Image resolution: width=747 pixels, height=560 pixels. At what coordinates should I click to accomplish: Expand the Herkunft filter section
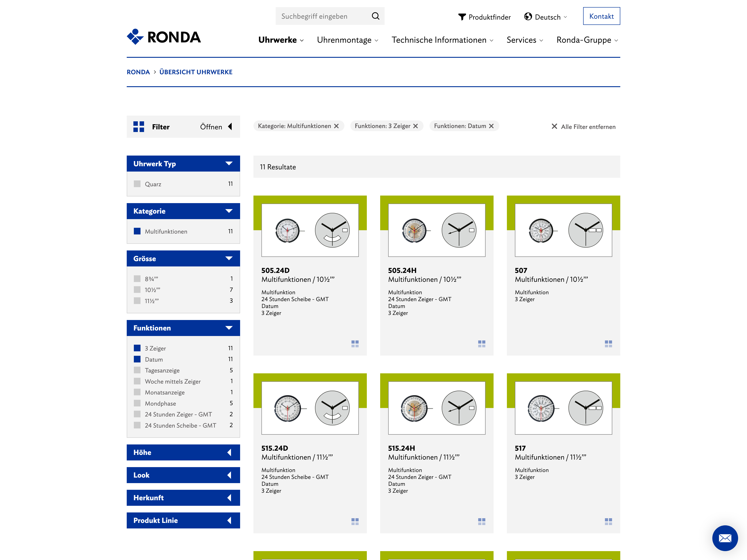coord(183,498)
